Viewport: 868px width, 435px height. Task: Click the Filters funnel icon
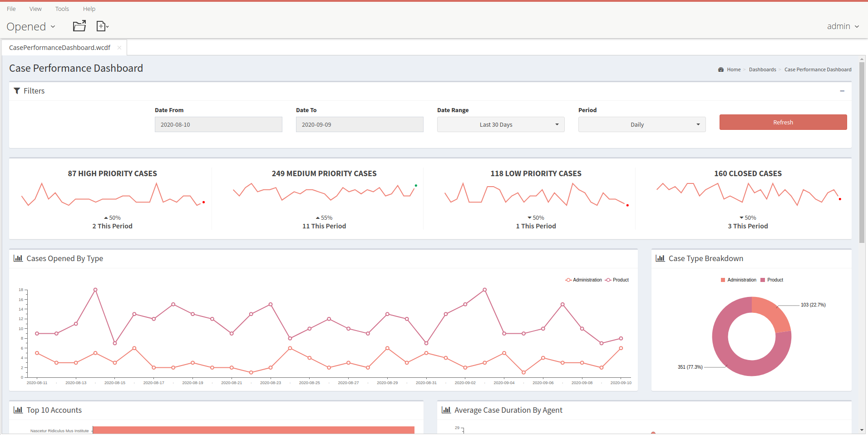[17, 91]
